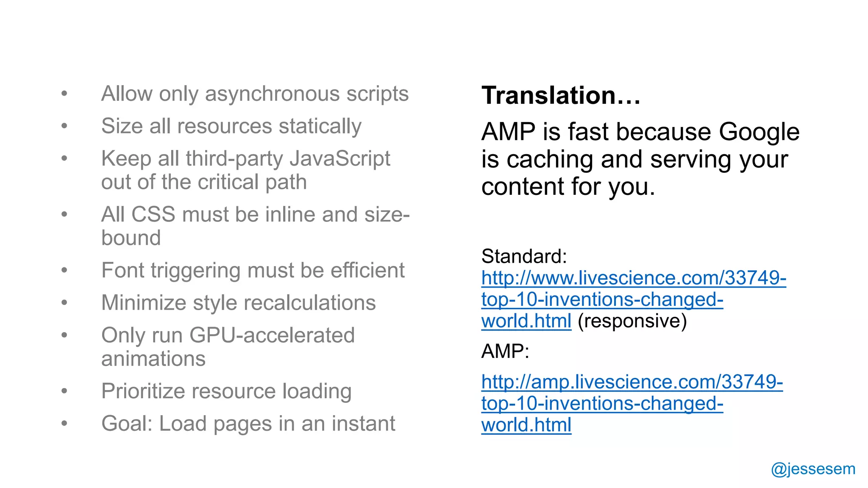
Task: Click 'Allow only asynchronous scripts' bullet
Action: click(255, 94)
